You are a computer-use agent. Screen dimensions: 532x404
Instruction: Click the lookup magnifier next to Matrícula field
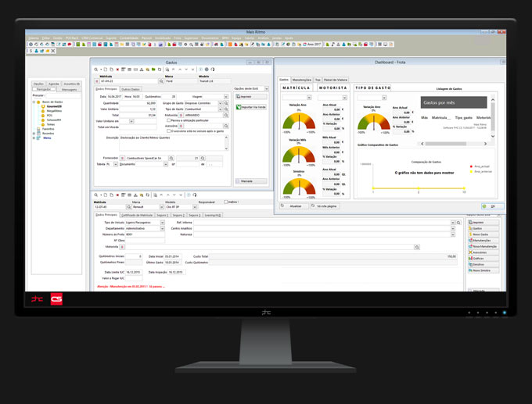[161, 80]
